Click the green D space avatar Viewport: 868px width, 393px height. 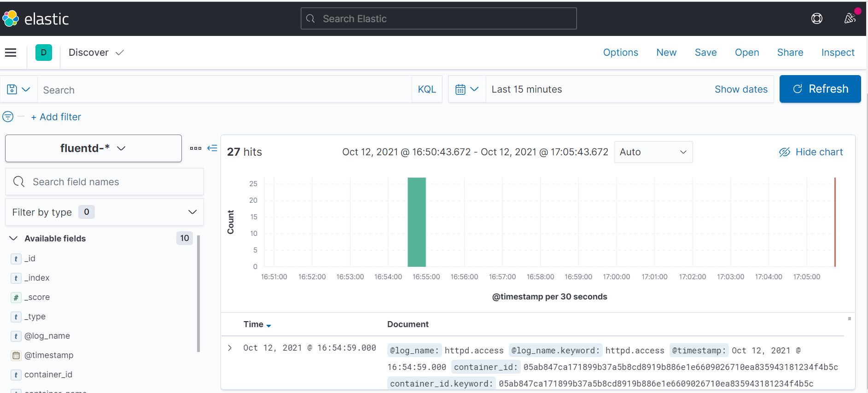44,53
